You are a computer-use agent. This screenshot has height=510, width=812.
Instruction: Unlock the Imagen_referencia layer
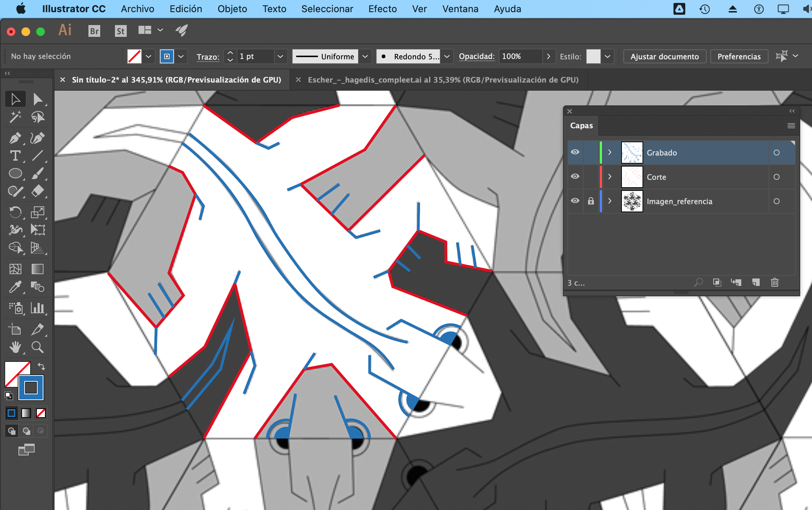(591, 201)
